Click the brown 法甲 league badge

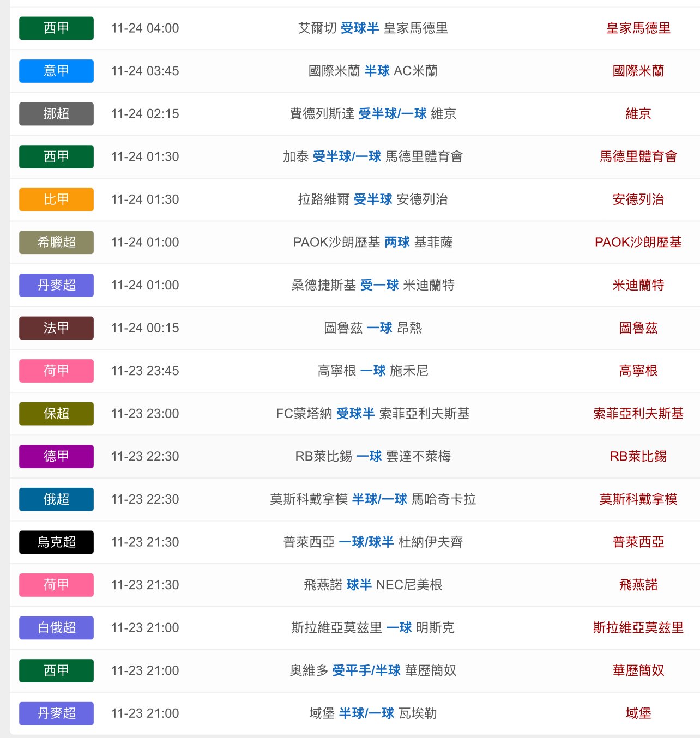click(56, 328)
